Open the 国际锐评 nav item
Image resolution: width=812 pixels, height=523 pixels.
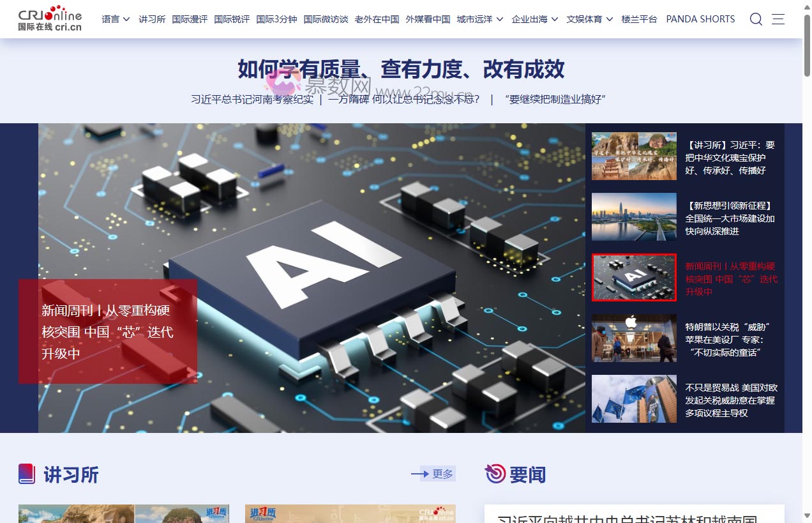(x=232, y=19)
